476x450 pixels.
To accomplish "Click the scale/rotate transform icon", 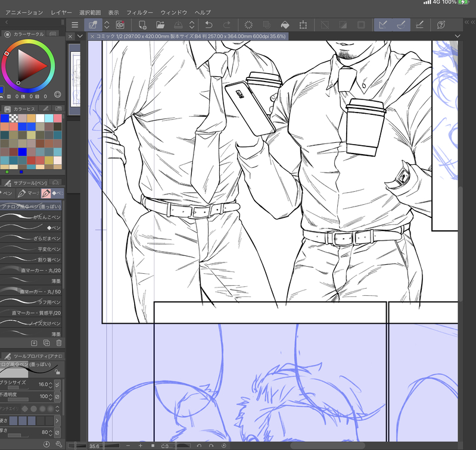I will point(303,25).
